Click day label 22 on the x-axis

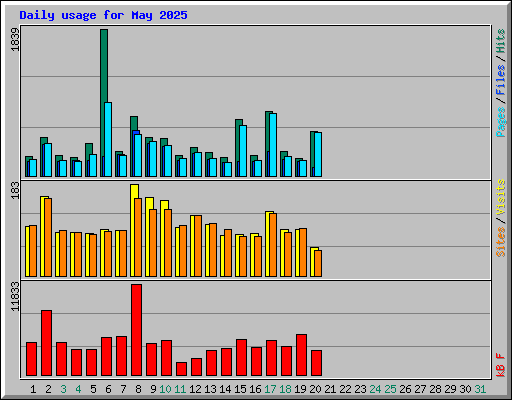[345, 389]
